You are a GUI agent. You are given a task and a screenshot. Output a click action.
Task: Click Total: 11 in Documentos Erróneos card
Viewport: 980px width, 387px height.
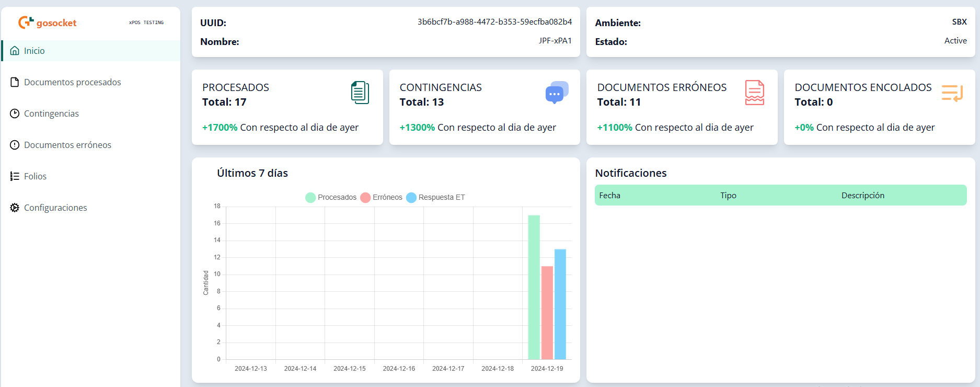pyautogui.click(x=619, y=102)
